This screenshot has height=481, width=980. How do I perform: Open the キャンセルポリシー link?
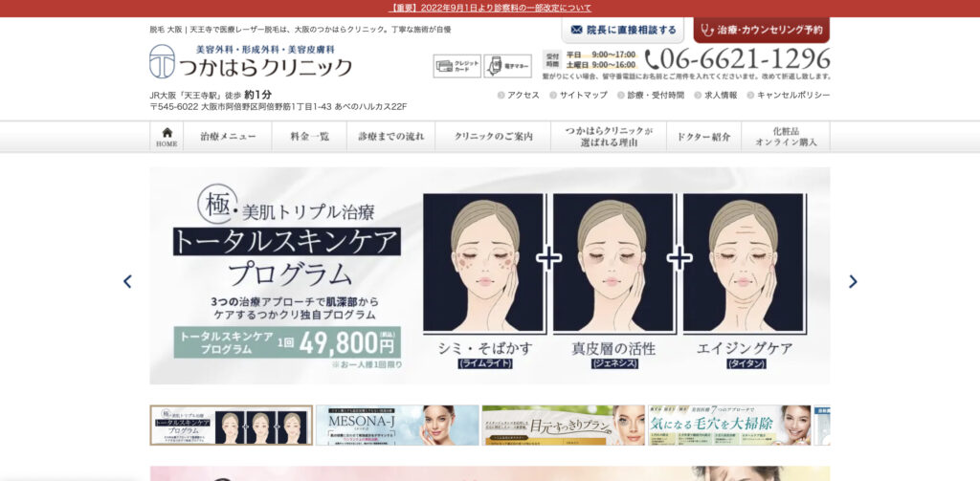point(789,95)
